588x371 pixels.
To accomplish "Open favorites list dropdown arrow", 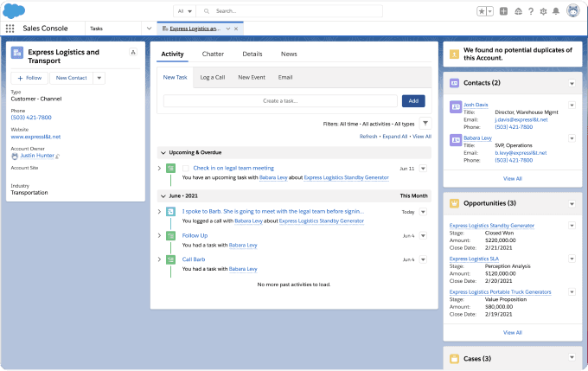I will [x=489, y=11].
